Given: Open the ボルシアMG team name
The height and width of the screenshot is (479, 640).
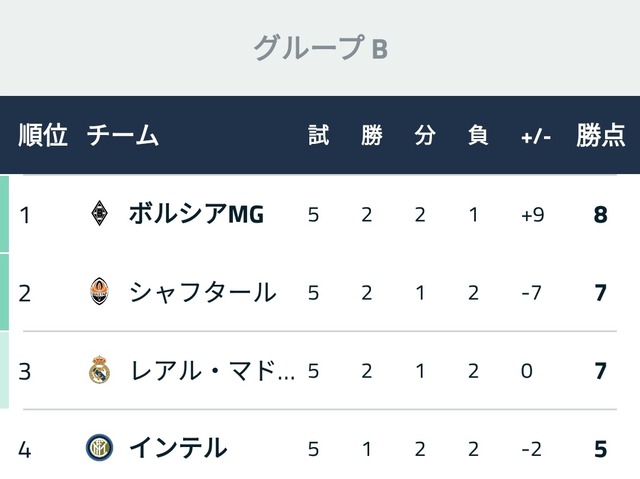Looking at the screenshot, I should [196, 214].
